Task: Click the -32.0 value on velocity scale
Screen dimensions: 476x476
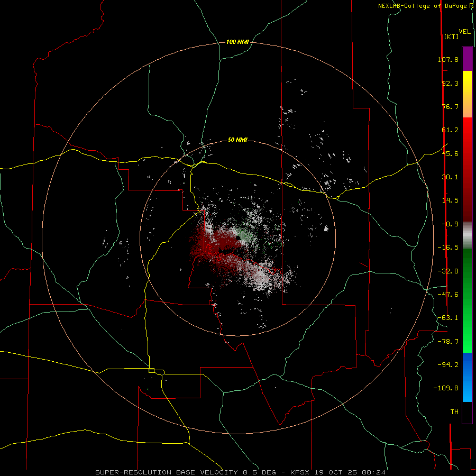Action: [448, 271]
